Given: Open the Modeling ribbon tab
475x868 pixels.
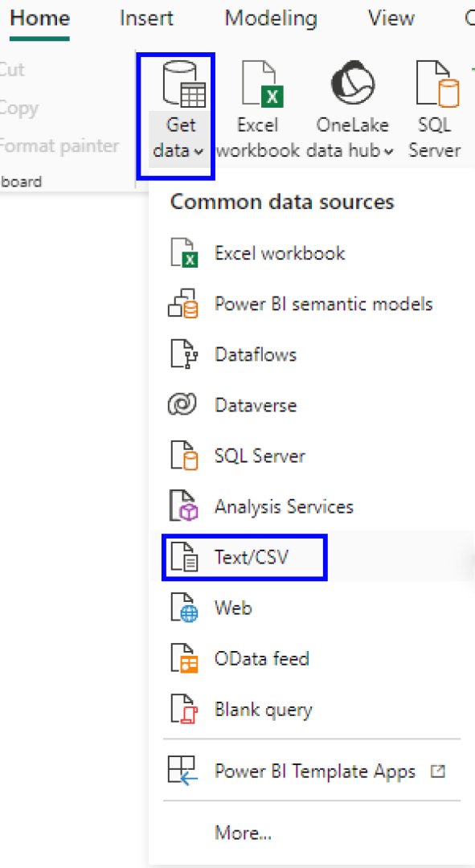Looking at the screenshot, I should (x=271, y=18).
